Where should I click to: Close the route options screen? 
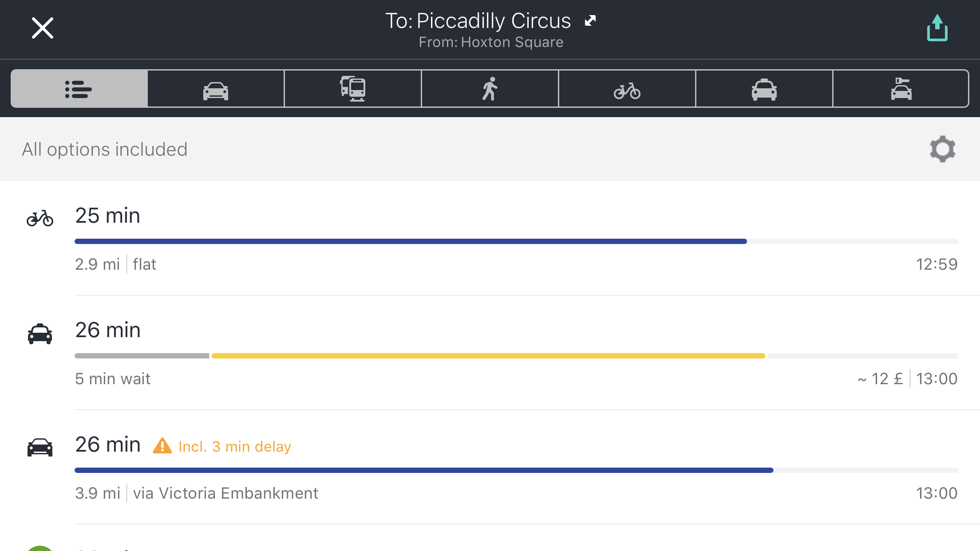(43, 28)
